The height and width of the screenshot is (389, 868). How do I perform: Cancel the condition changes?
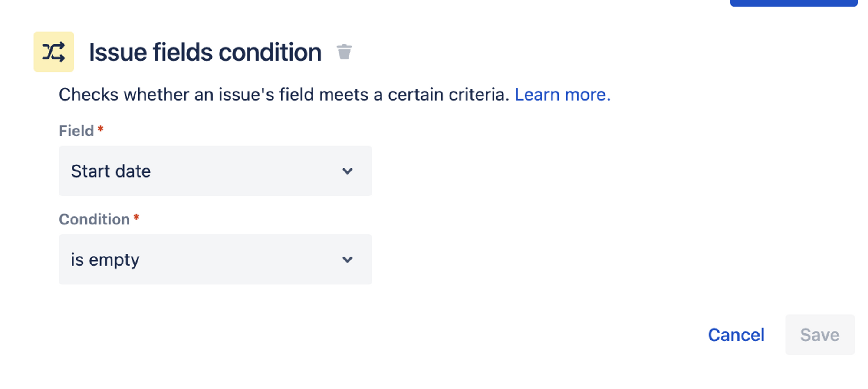736,335
